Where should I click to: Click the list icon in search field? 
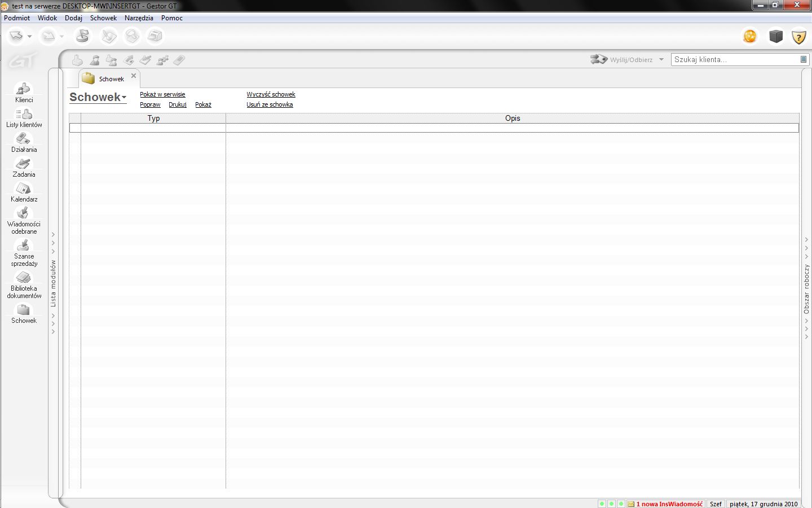pyautogui.click(x=804, y=59)
